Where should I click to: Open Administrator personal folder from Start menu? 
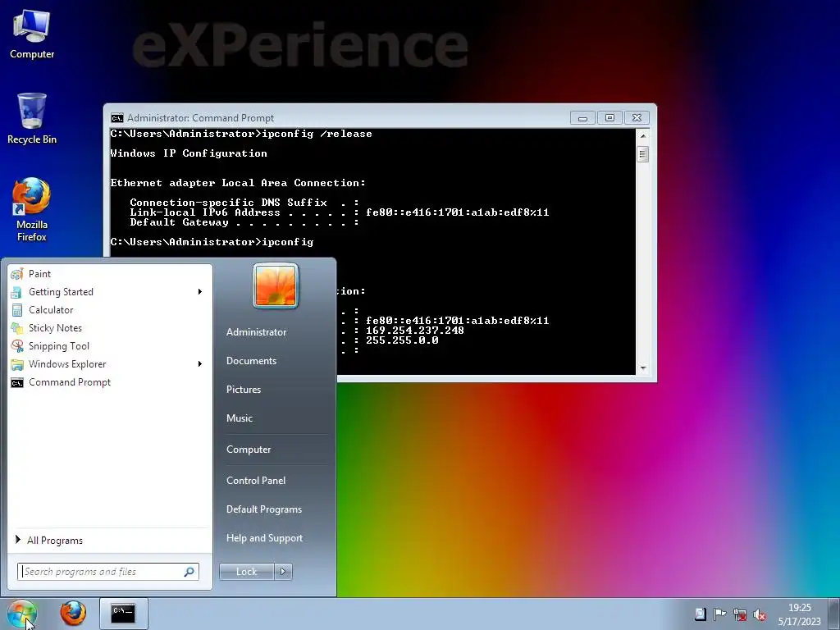coord(256,332)
